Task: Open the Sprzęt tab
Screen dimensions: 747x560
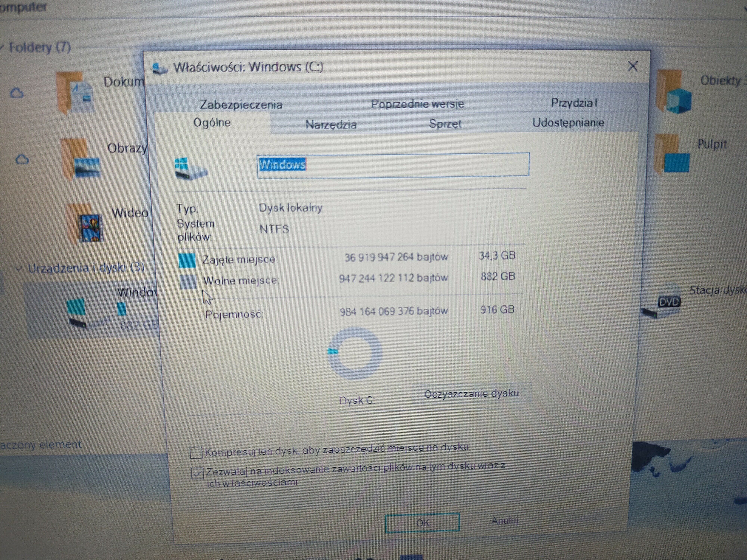Action: point(445,124)
